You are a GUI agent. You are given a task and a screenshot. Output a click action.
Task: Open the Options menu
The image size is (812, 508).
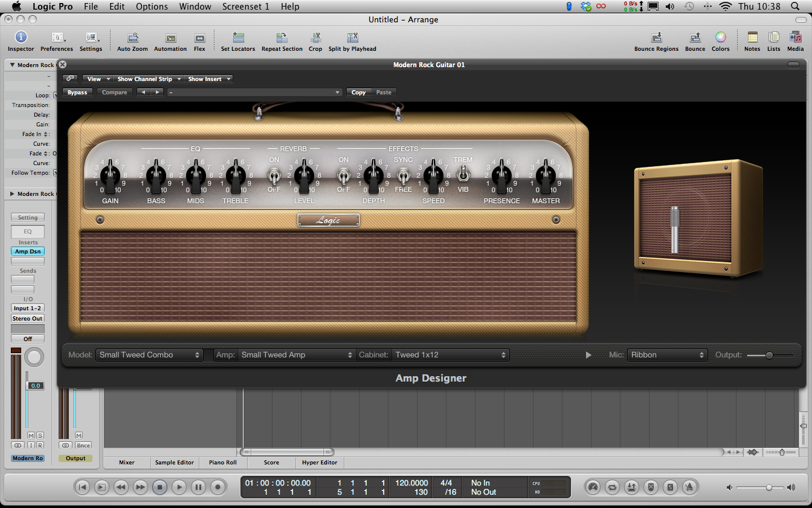(152, 7)
